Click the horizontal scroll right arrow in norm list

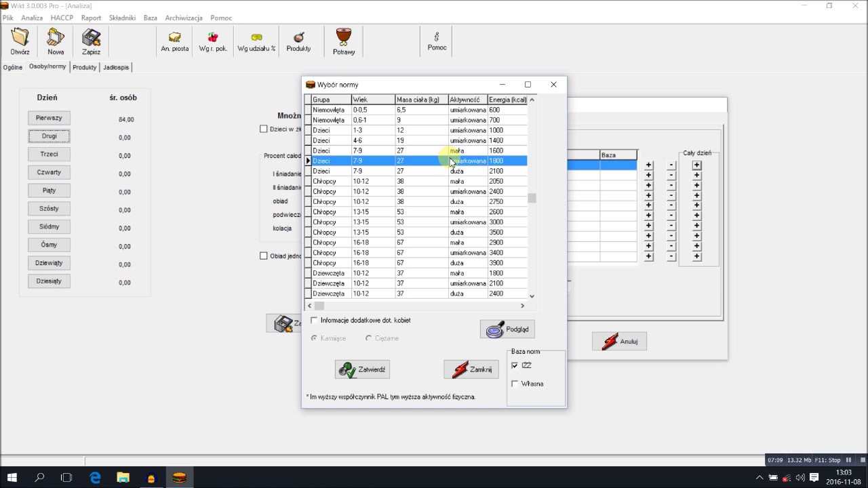[x=522, y=306]
